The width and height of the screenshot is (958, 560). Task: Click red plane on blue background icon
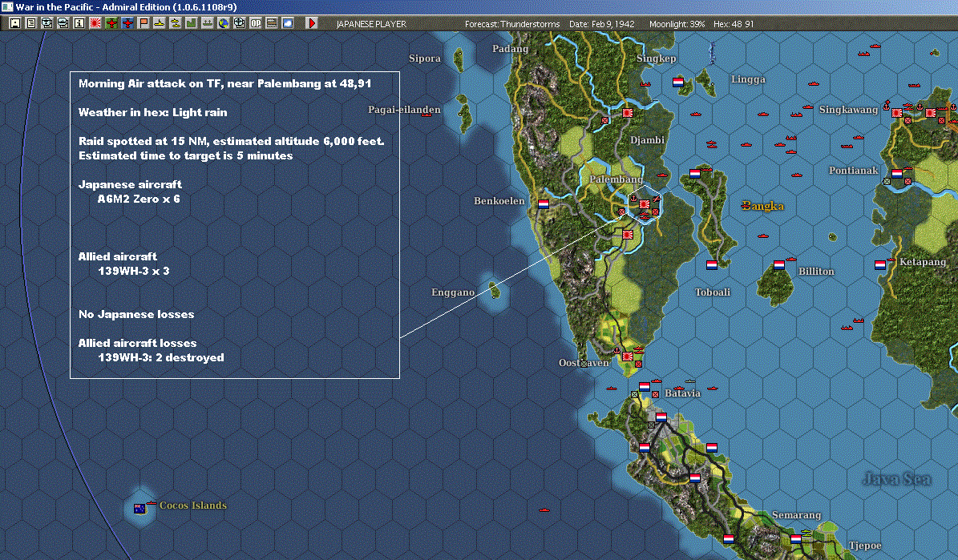(127, 23)
